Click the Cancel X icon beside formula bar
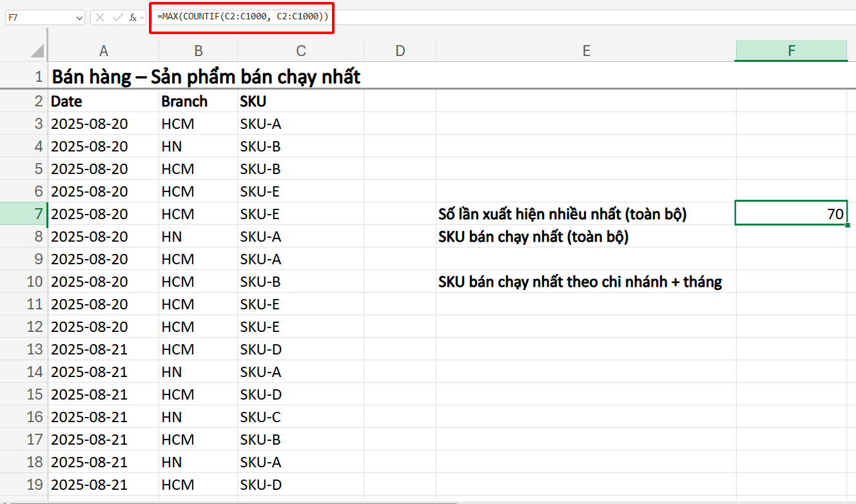856x504 pixels. tap(100, 17)
